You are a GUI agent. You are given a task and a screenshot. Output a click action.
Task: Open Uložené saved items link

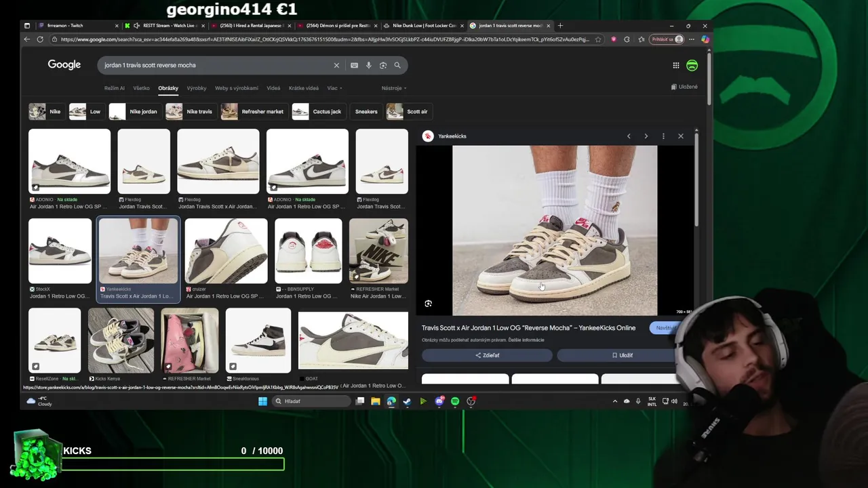point(684,87)
